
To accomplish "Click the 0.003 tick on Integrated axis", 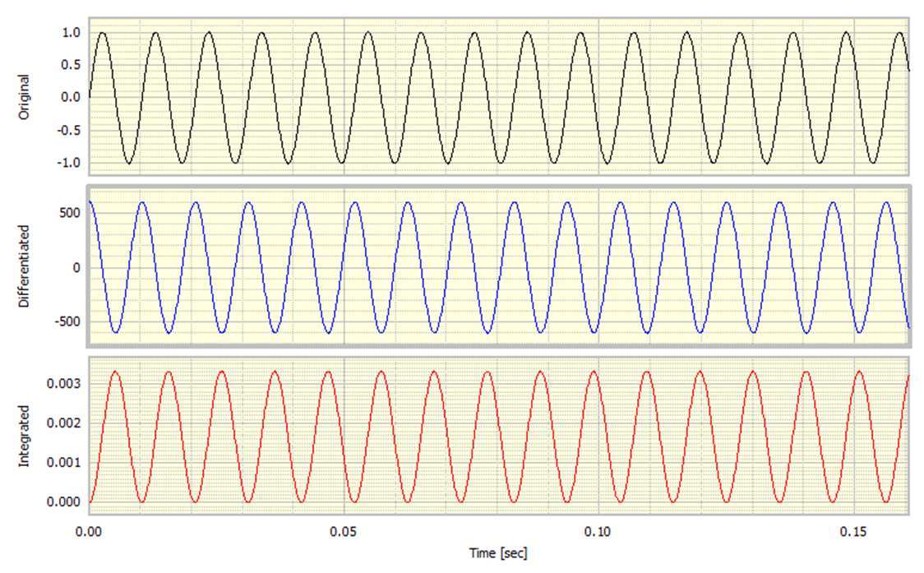I will point(64,384).
